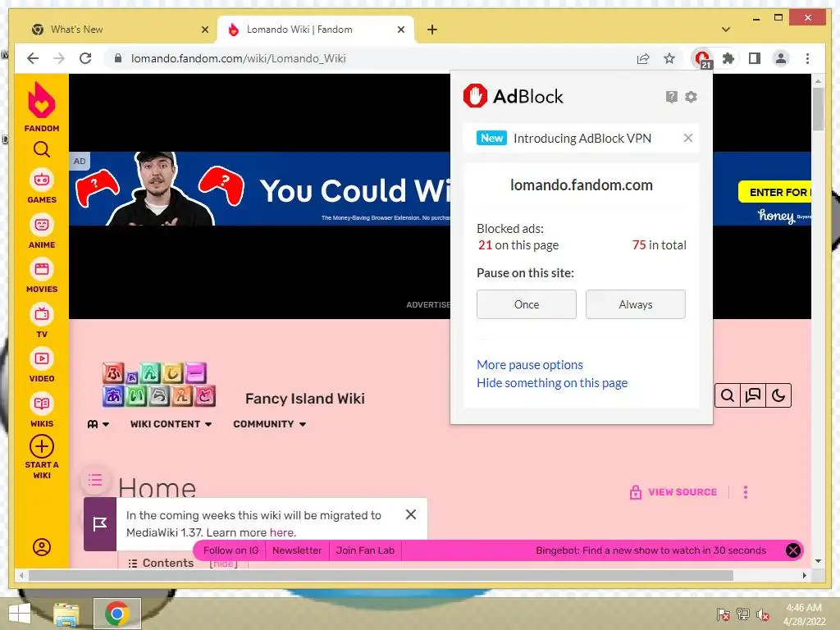Click Follow on IG button

[231, 550]
